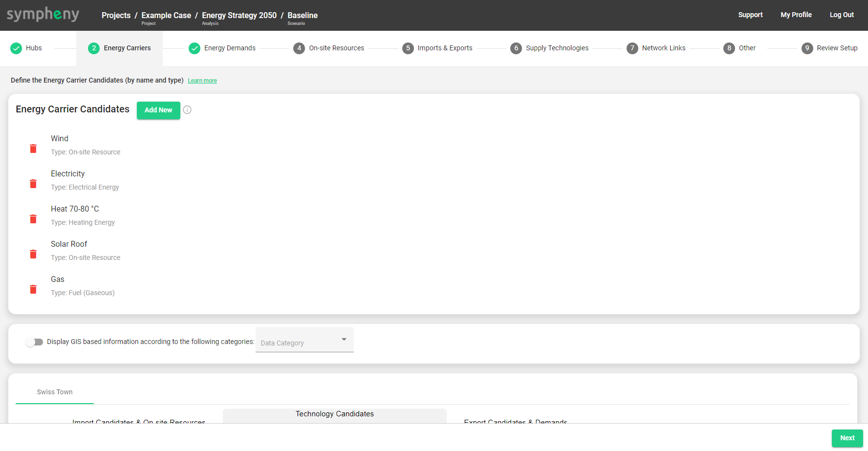Go to the Hubs step checkmark
Screen dimensions: 868x451
coord(16,48)
